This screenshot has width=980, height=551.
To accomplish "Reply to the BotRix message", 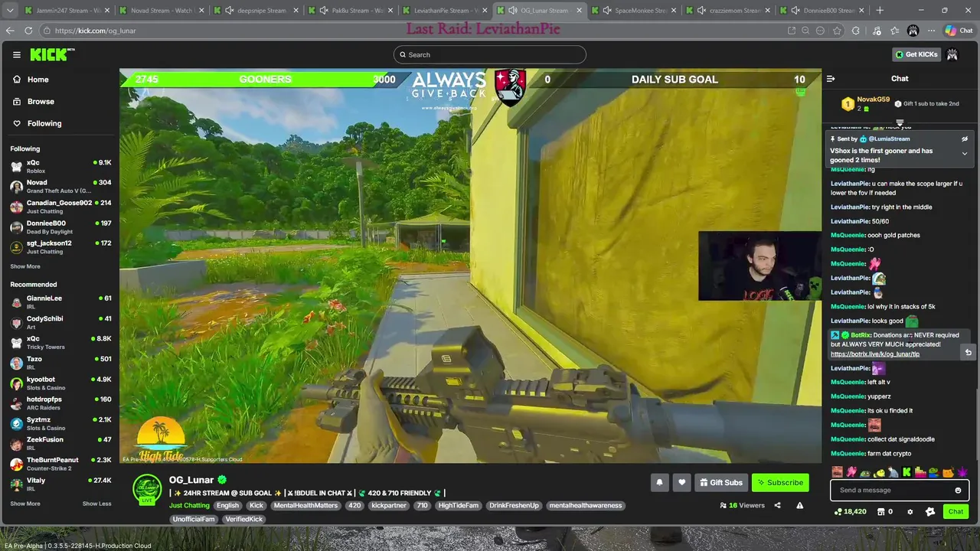I will coord(968,352).
